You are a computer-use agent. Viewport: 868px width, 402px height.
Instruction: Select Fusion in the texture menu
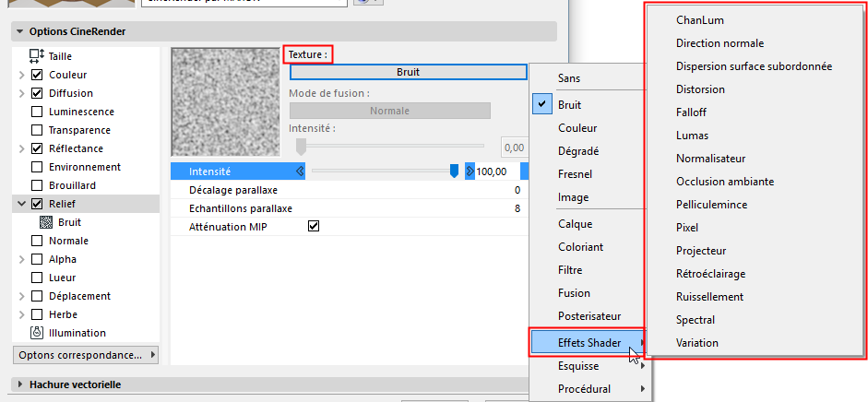coord(574,293)
